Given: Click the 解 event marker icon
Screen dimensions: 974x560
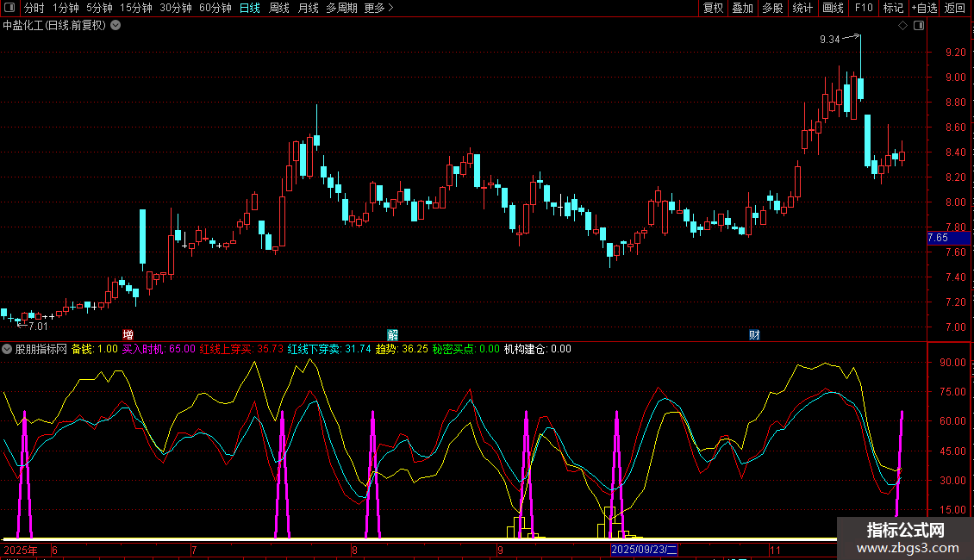Looking at the screenshot, I should pyautogui.click(x=392, y=334).
